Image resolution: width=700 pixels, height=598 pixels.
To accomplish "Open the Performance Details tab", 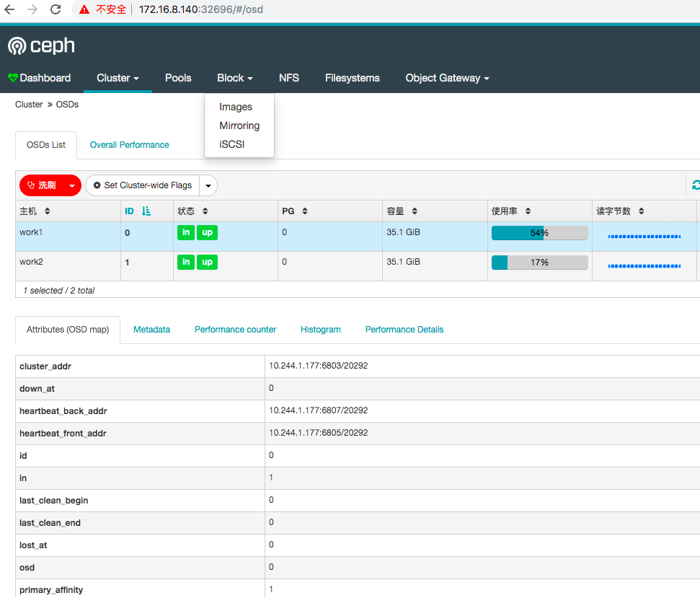I will (404, 330).
